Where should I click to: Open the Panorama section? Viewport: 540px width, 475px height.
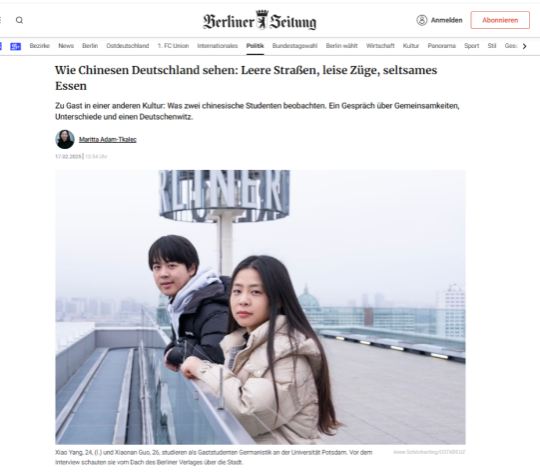click(442, 46)
